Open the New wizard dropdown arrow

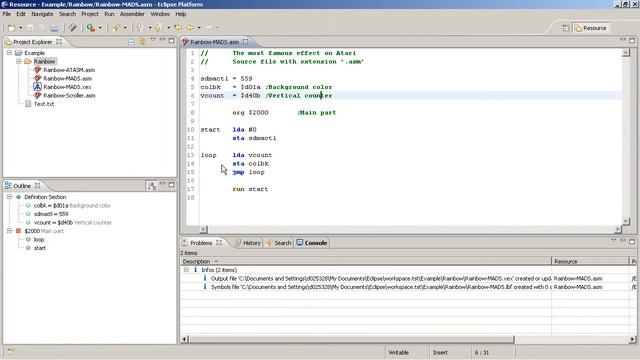(20, 28)
